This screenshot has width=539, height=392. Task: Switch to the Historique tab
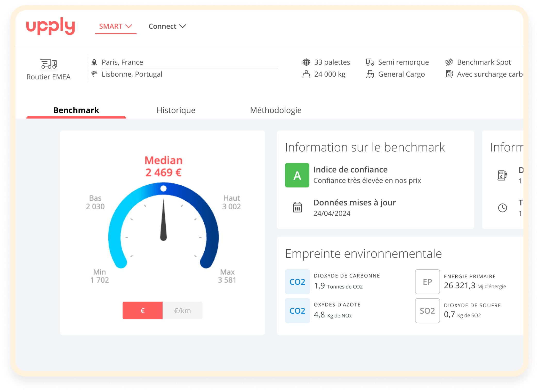point(176,110)
